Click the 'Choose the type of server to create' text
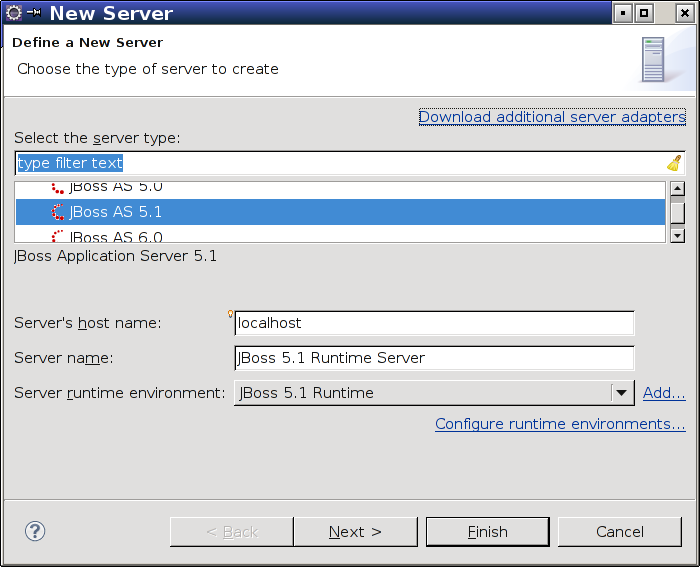 click(x=148, y=69)
